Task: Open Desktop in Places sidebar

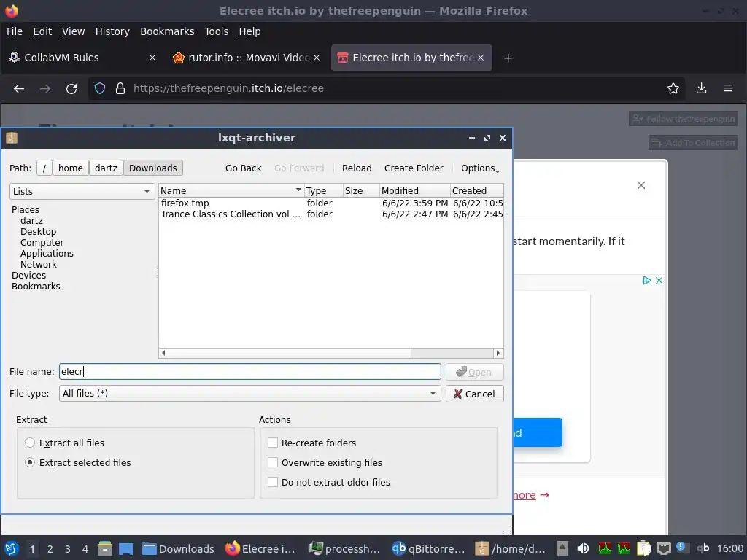Action: [x=38, y=231]
